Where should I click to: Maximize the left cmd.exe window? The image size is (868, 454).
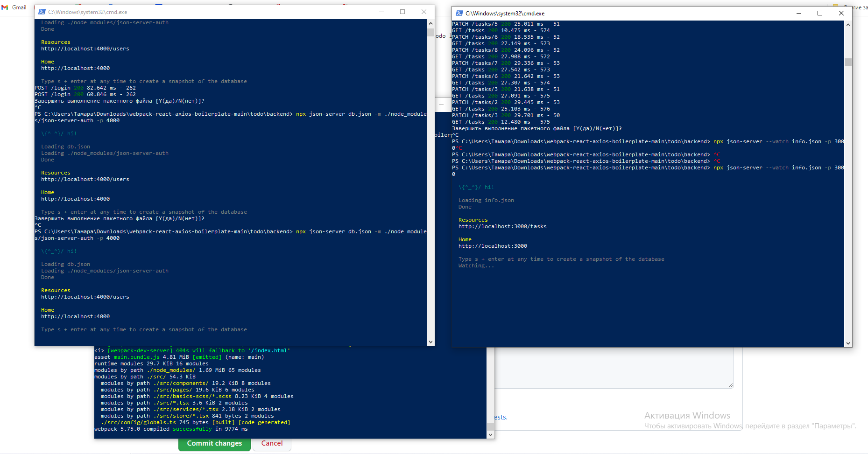coord(402,12)
